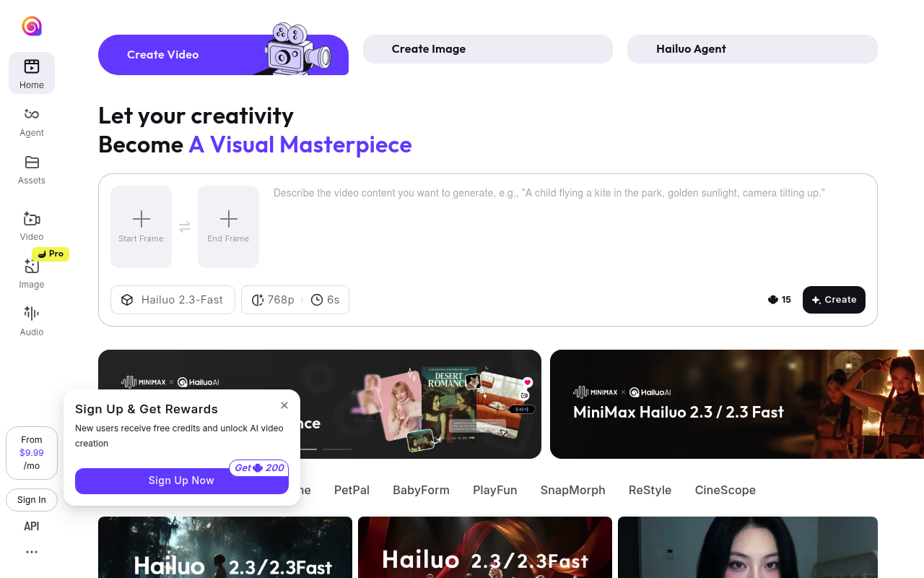This screenshot has width=924, height=578.
Task: Open the 6s duration setting
Action: (x=326, y=300)
